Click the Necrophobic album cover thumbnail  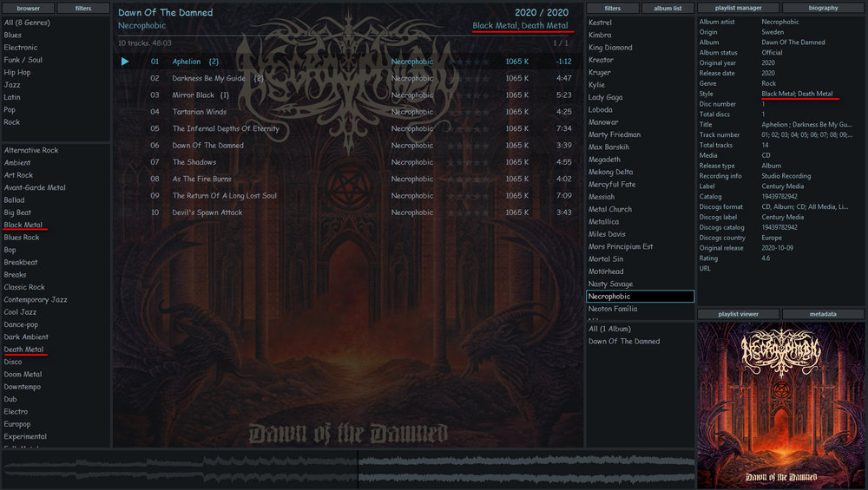tap(780, 405)
